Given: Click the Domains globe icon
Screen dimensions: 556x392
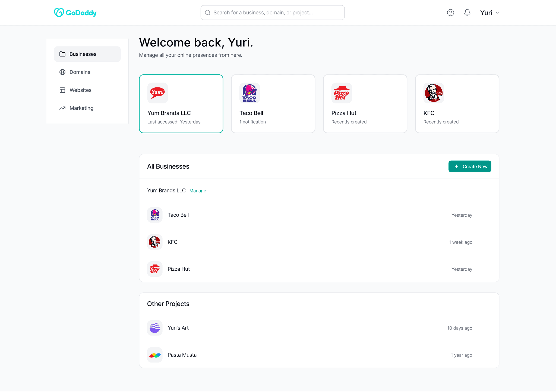Looking at the screenshot, I should 62,72.
